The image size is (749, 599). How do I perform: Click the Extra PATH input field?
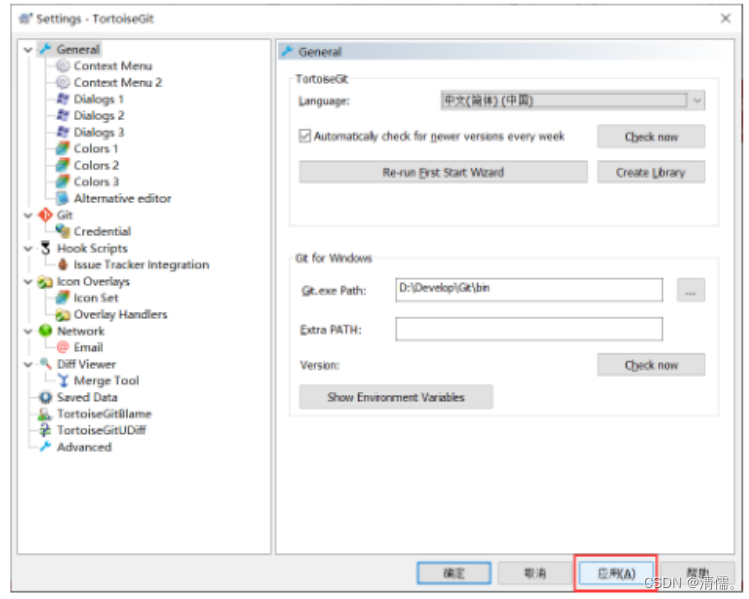pos(529,329)
